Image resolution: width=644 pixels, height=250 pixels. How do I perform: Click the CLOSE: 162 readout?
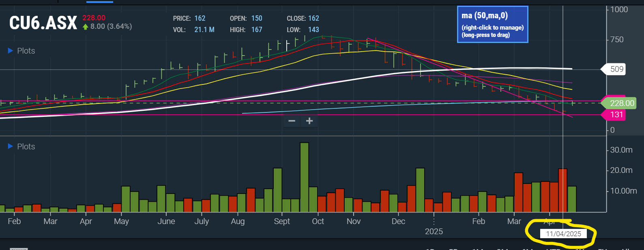pos(303,18)
